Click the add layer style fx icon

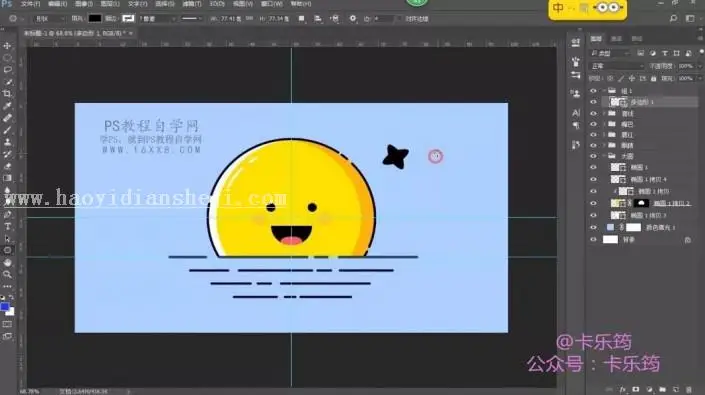point(623,389)
